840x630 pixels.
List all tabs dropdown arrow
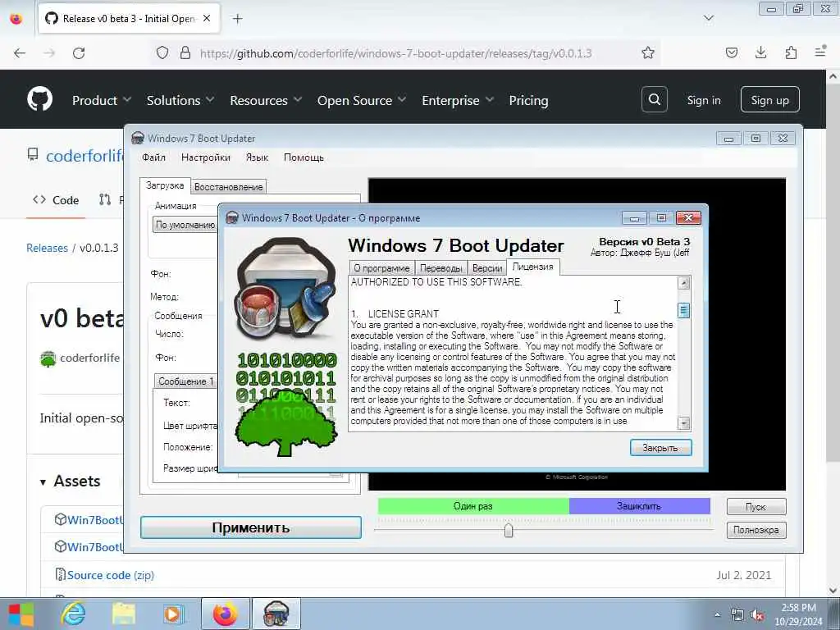pyautogui.click(x=708, y=18)
